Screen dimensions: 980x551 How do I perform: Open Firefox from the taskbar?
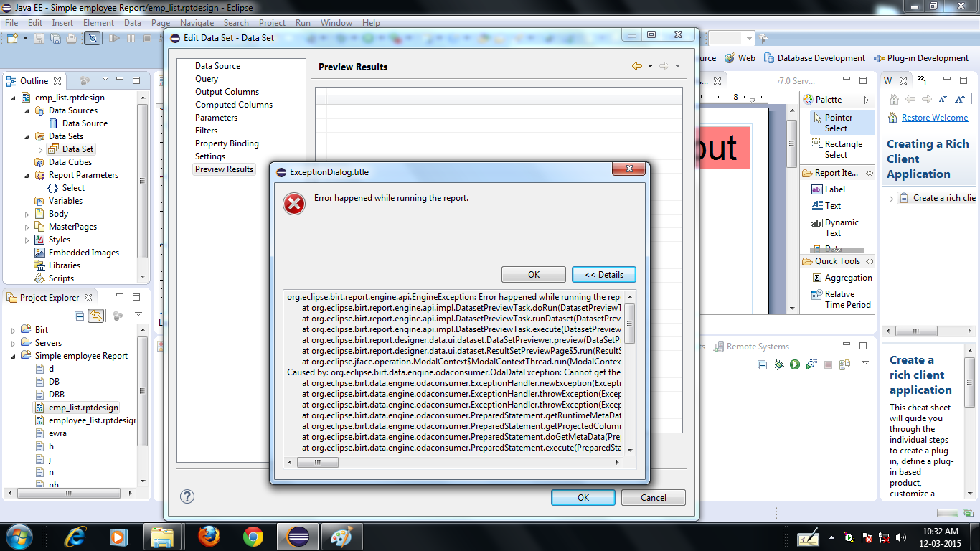click(209, 536)
